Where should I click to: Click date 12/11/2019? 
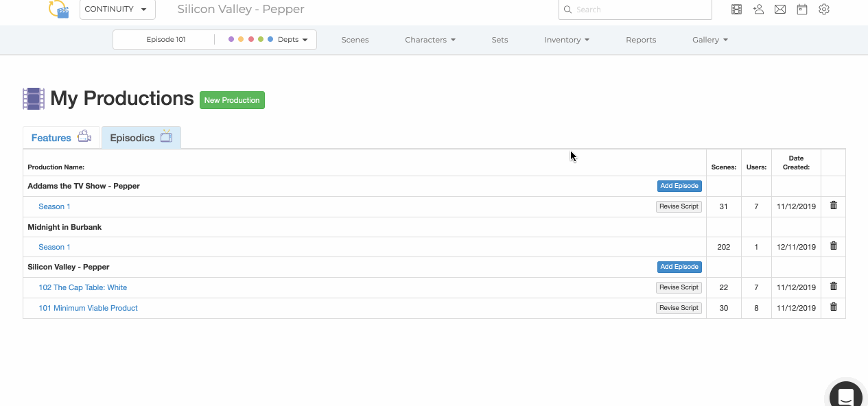point(796,247)
